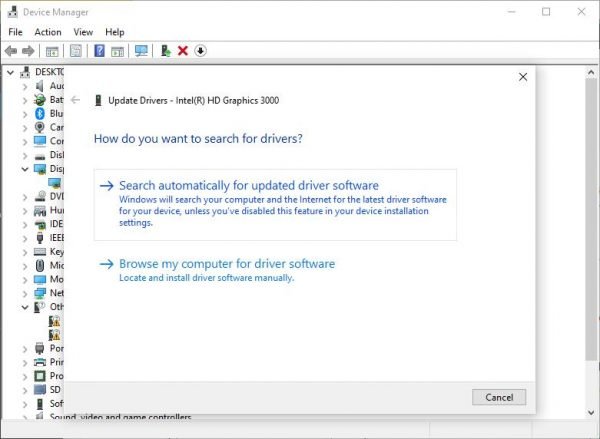The width and height of the screenshot is (600, 439).
Task: Select the Keyboards category icon
Action: (x=40, y=251)
